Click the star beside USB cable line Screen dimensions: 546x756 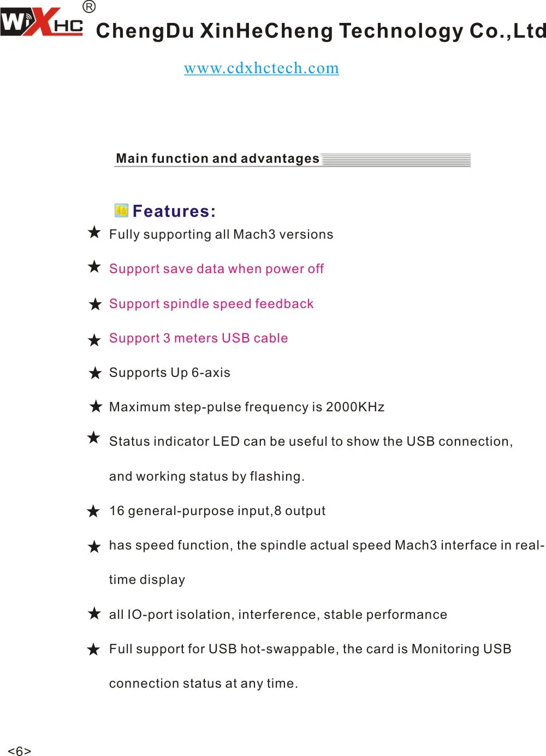pyautogui.click(x=94, y=340)
